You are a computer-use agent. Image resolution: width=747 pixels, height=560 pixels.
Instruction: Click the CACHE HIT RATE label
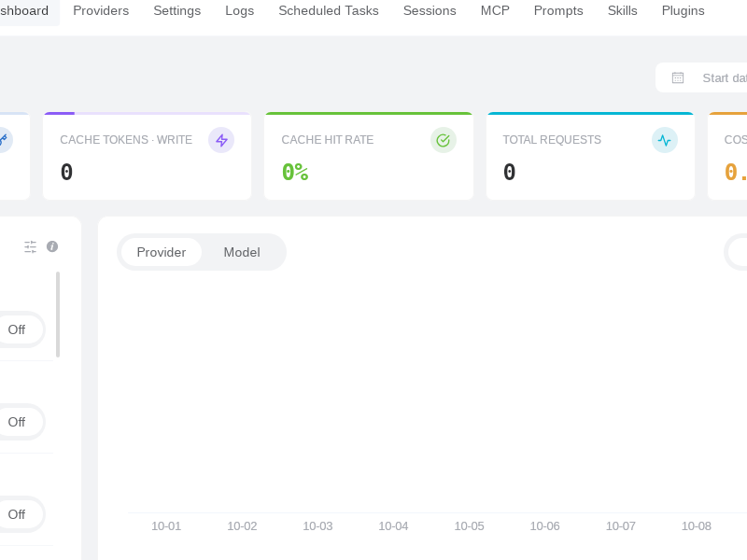pyautogui.click(x=328, y=139)
